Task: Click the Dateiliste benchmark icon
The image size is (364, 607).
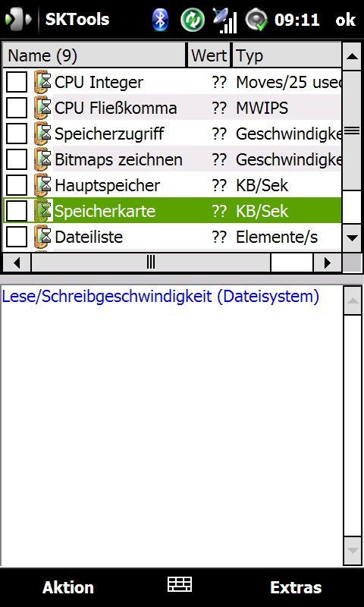Action: click(42, 237)
